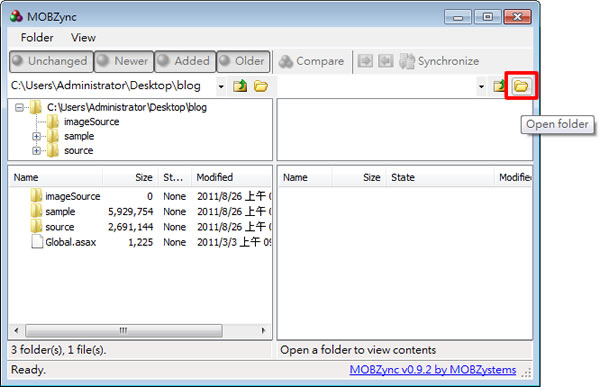The width and height of the screenshot is (600, 387).
Task: Minimize the MOBZync window
Action: [x=458, y=17]
